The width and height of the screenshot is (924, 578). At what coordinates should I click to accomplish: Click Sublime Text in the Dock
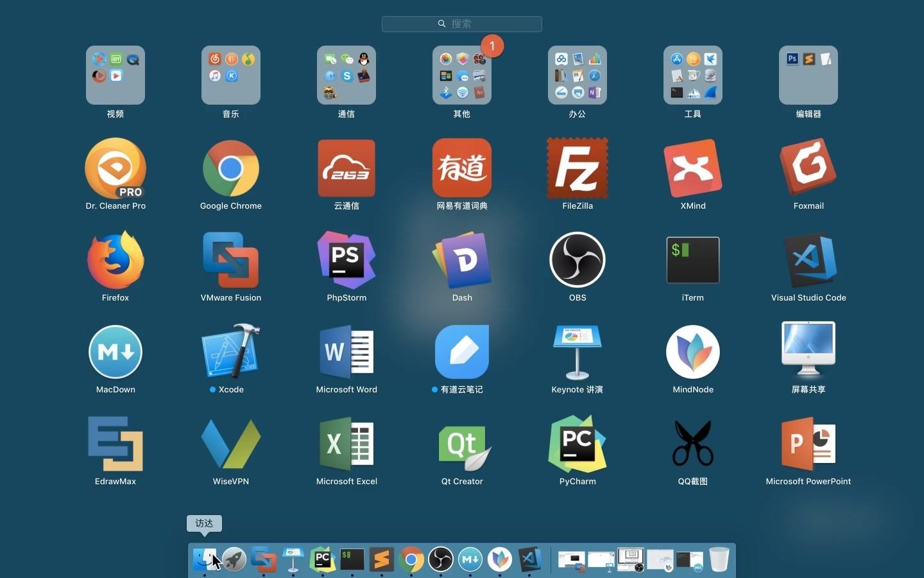click(x=382, y=559)
